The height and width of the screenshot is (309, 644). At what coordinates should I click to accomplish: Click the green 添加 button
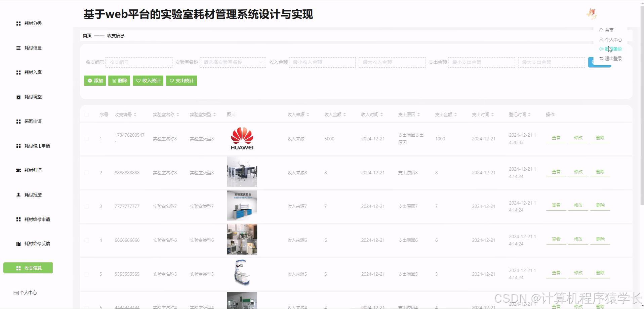[x=95, y=81]
